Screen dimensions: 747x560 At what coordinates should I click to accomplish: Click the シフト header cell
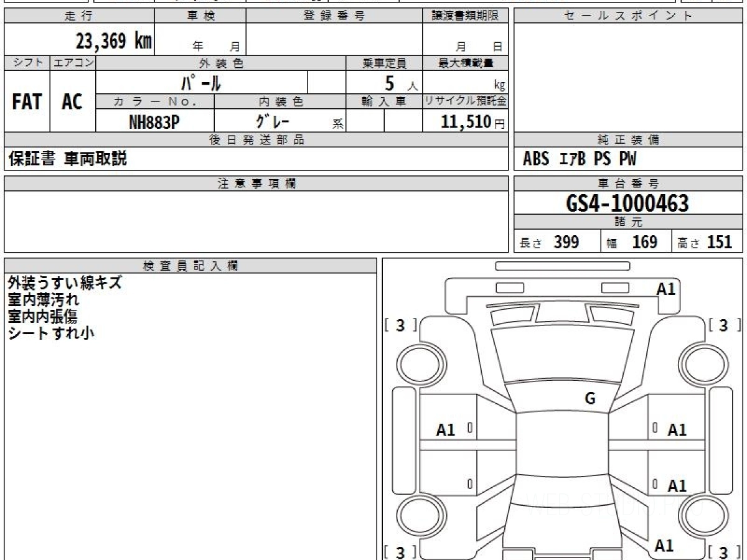click(27, 63)
